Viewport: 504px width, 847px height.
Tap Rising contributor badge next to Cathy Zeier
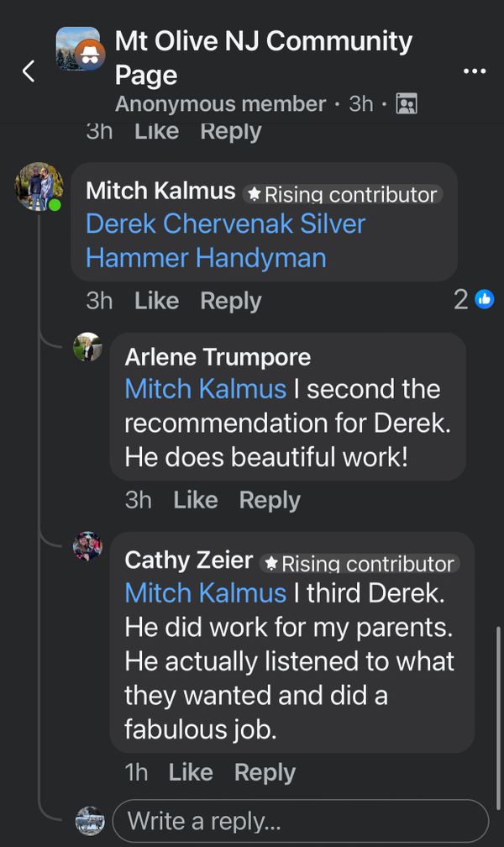(x=360, y=564)
